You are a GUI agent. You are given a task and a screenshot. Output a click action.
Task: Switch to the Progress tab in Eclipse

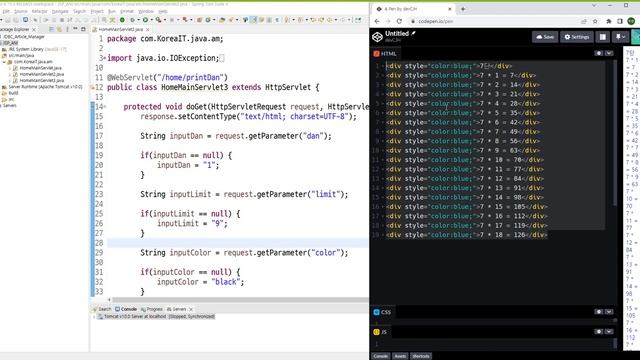[151, 309]
